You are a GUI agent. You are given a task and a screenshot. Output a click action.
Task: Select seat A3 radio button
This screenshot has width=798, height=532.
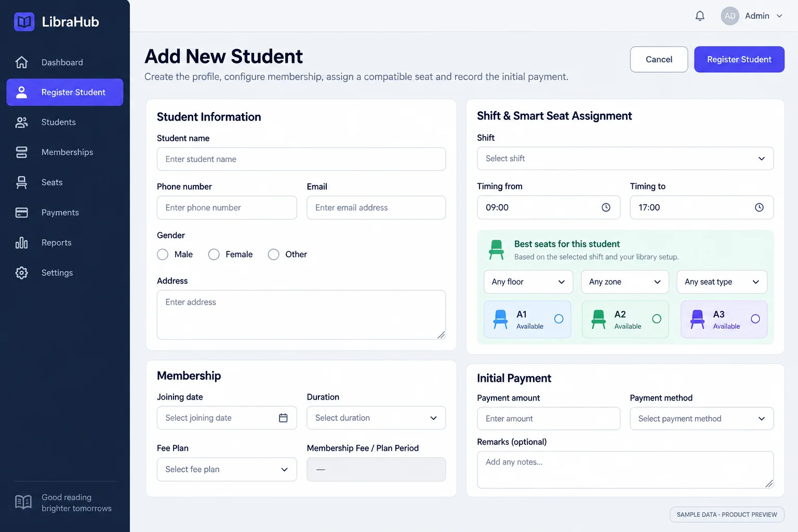click(x=755, y=319)
